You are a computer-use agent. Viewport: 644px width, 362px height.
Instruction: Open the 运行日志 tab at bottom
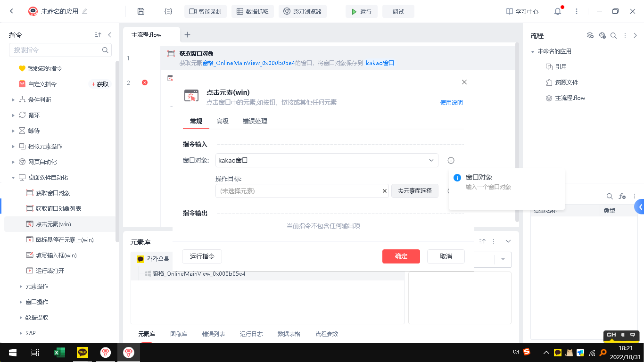click(251, 334)
